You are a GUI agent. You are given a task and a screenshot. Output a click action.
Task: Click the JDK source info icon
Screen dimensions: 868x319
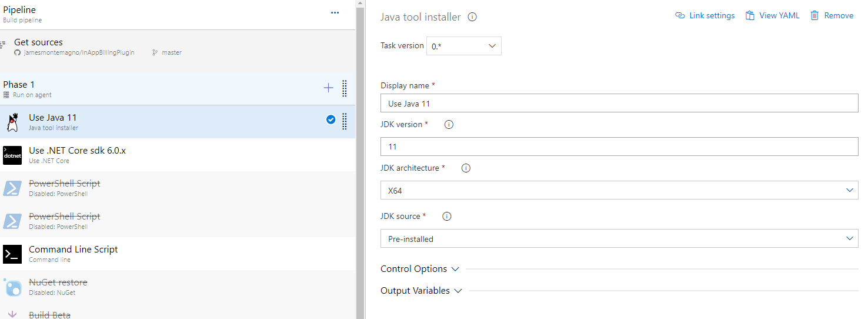click(x=446, y=217)
